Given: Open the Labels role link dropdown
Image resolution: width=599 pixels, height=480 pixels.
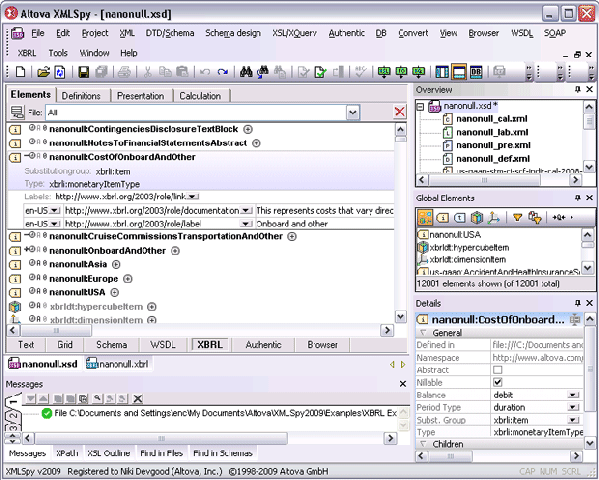Looking at the screenshot, I should click(x=193, y=197).
